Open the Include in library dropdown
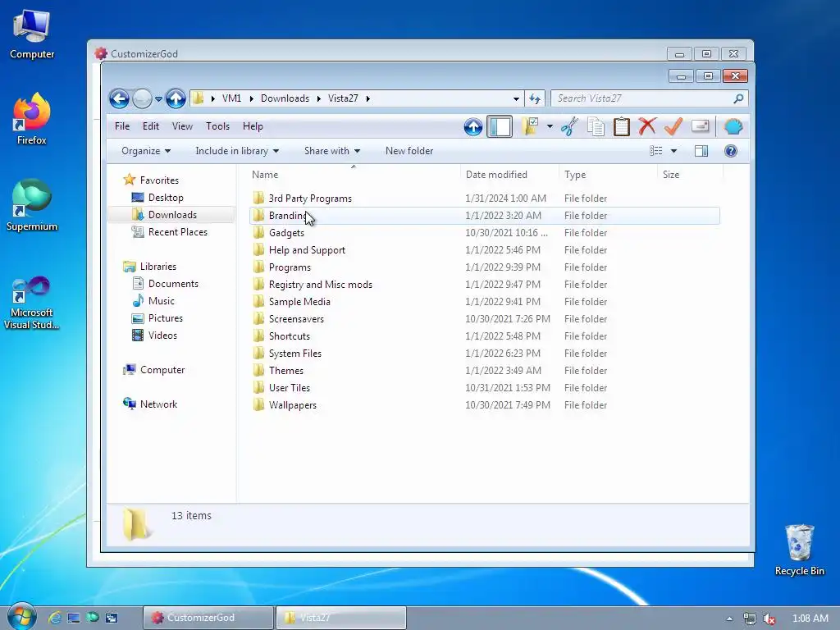Screen dimensions: 840x630 coord(237,151)
